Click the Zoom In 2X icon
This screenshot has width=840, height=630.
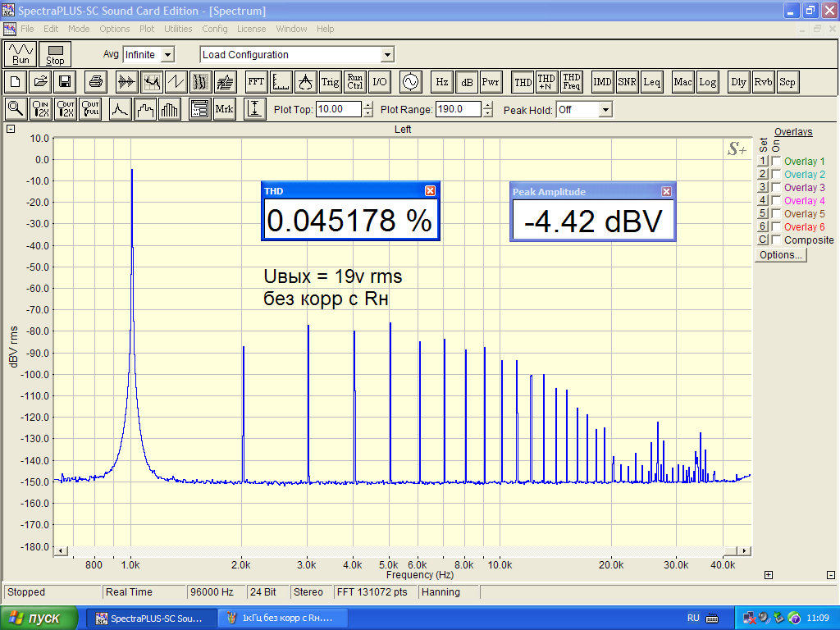(x=41, y=109)
